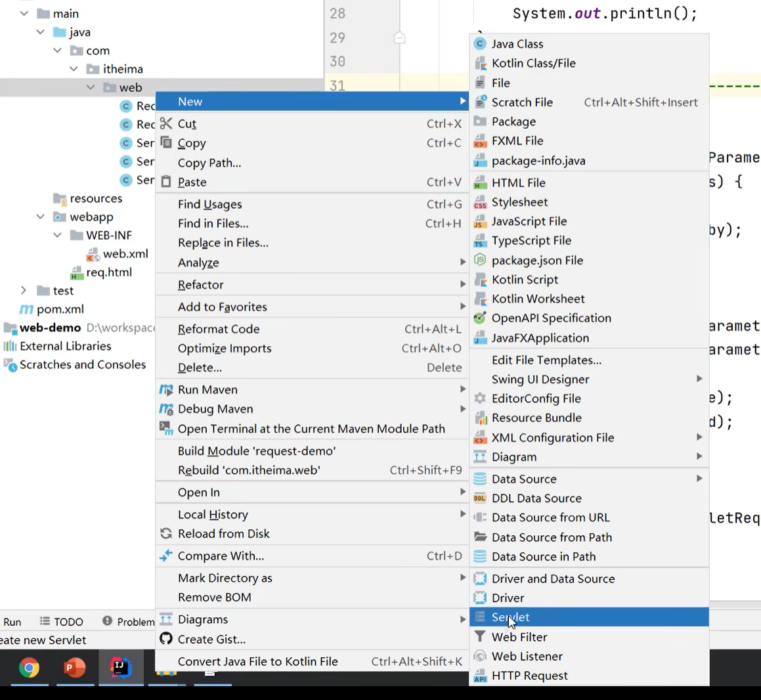
Task: Select Copy Path... in context menu
Action: (312, 163)
